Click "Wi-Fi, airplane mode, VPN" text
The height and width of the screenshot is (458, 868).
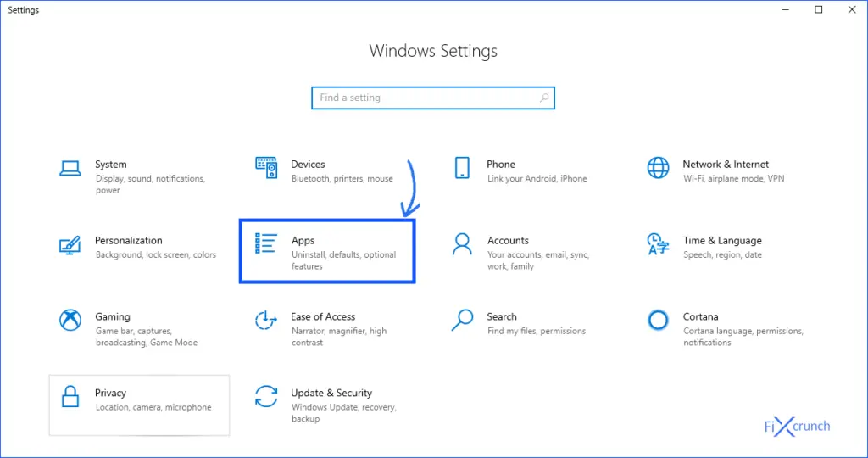[733, 179]
